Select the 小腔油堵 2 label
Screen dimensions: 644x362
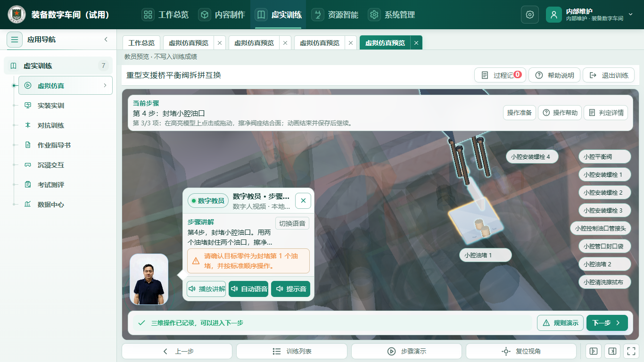pos(605,264)
